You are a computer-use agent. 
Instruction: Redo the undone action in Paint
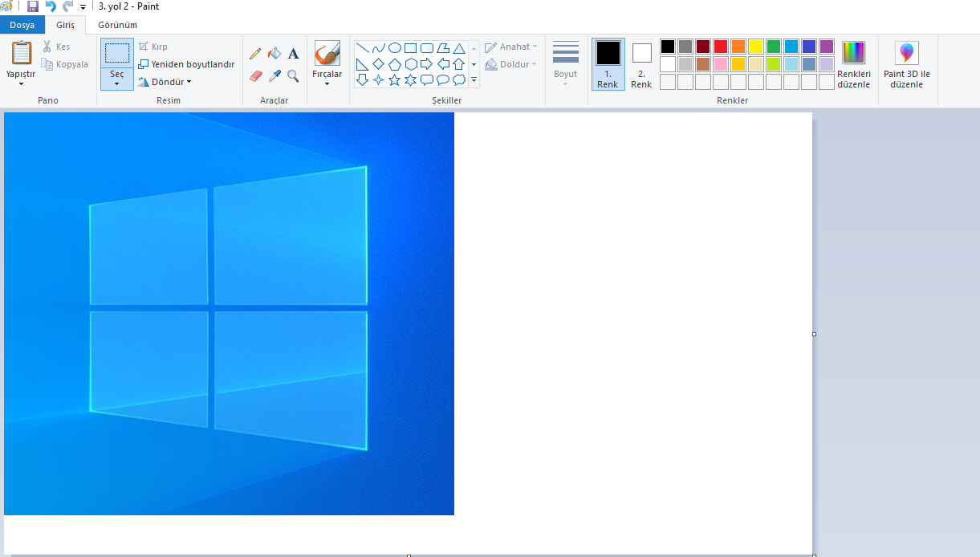(68, 6)
